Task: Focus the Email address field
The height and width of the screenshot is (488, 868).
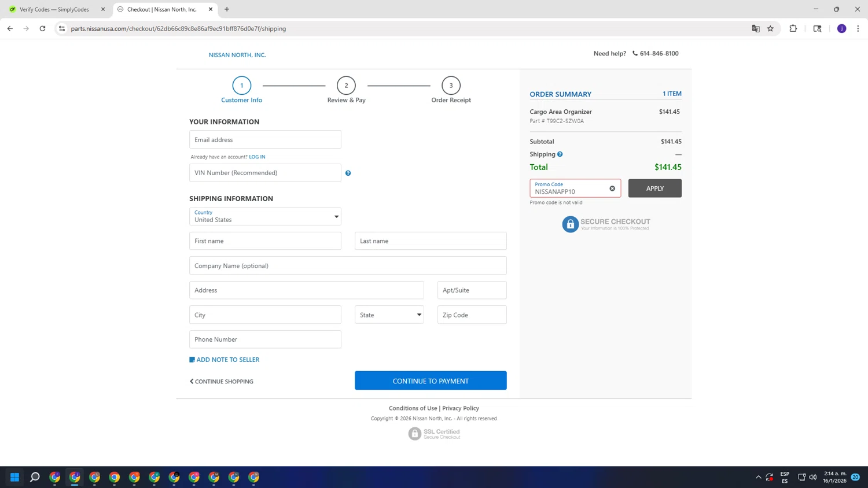Action: (x=265, y=139)
